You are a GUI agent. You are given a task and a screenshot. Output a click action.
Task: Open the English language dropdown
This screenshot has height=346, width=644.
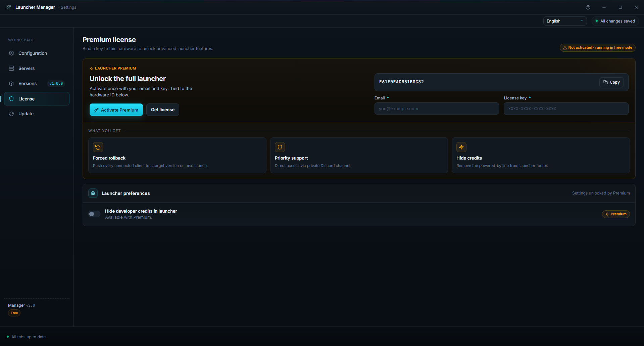click(x=565, y=21)
